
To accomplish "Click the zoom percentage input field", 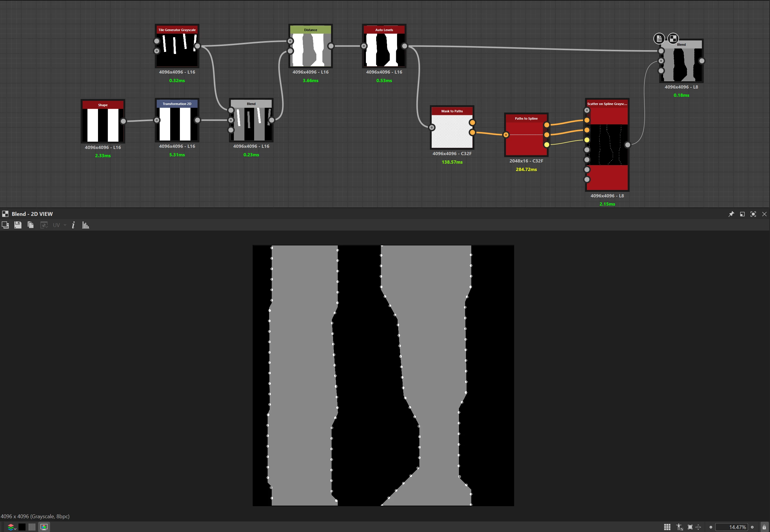I will (732, 527).
